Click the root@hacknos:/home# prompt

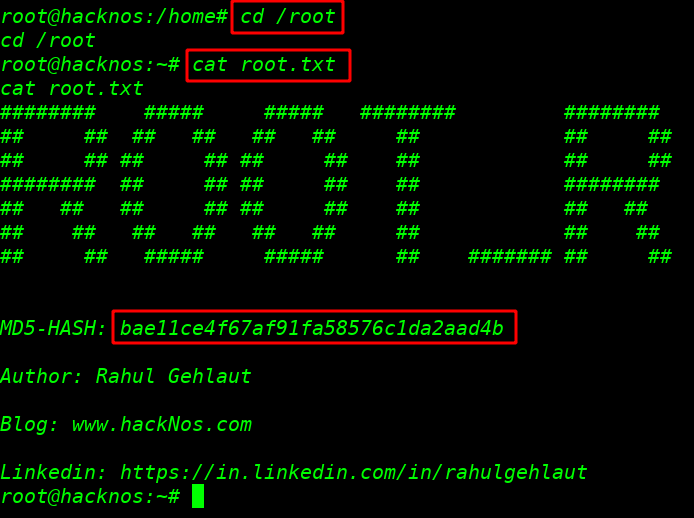[x=114, y=17]
